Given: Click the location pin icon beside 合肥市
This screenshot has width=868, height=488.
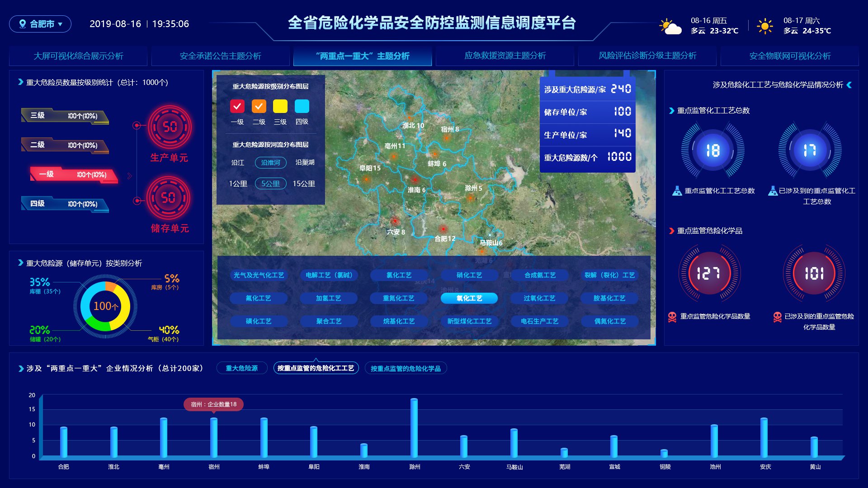Looking at the screenshot, I should point(22,24).
